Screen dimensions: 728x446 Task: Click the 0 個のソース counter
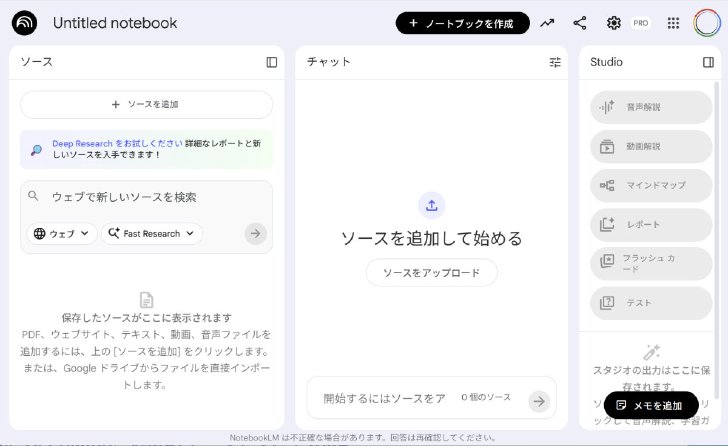[x=486, y=397]
